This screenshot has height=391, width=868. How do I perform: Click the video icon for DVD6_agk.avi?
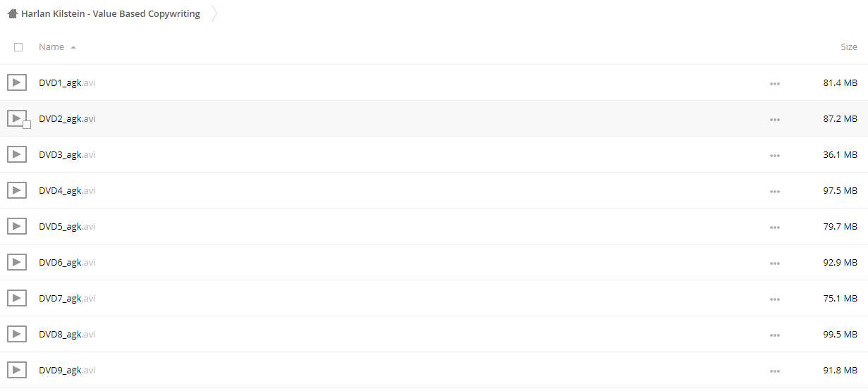[x=17, y=263]
